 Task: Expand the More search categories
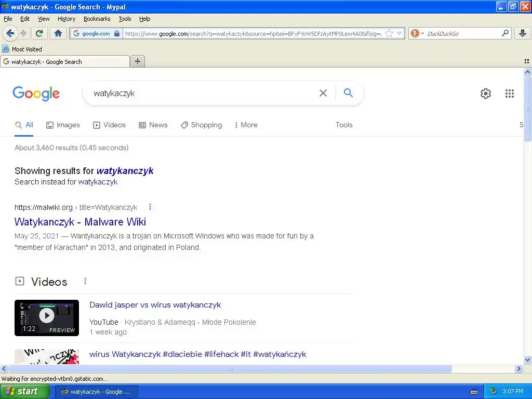tap(246, 125)
